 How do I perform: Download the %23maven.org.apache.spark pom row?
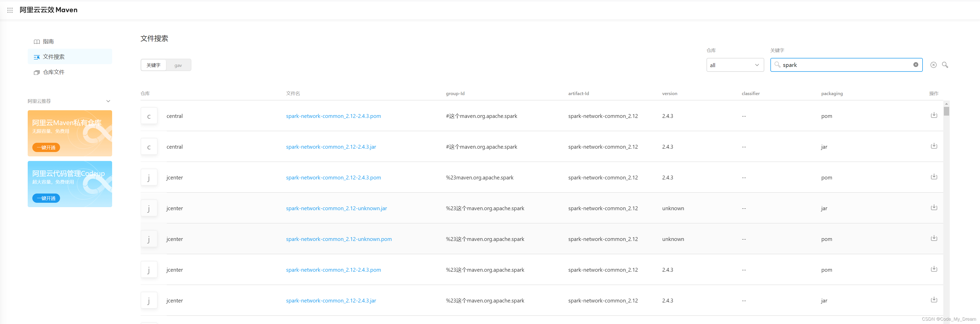934,176
